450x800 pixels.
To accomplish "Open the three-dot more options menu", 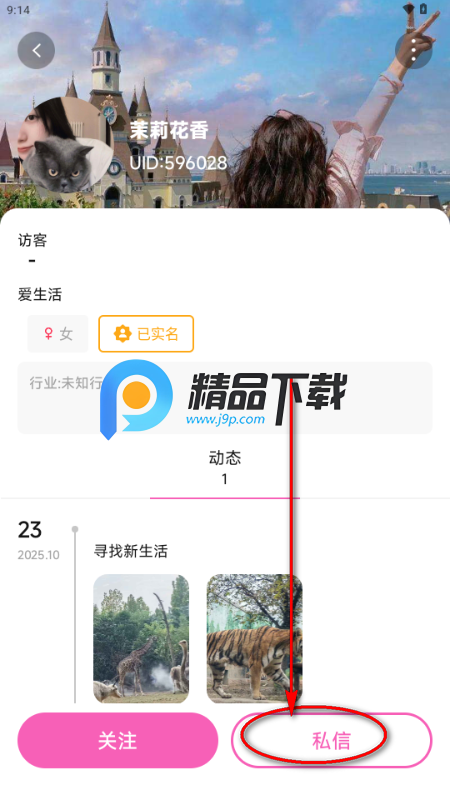I will (414, 51).
